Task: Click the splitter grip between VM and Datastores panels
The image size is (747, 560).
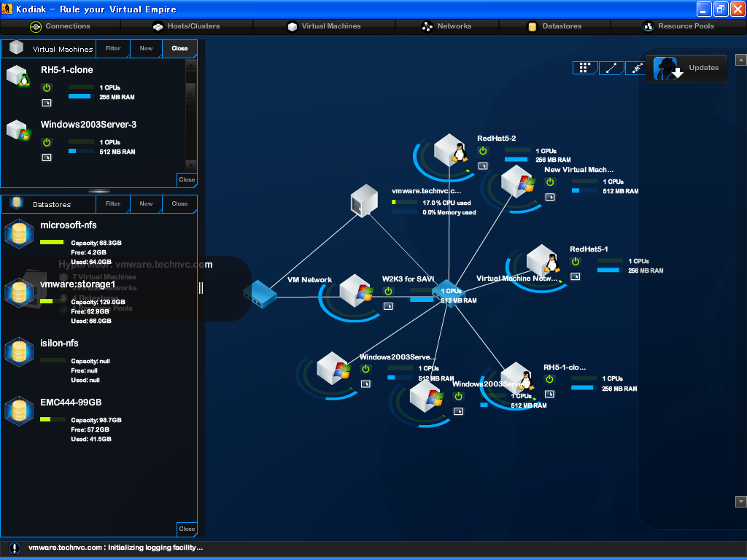Action: (99, 191)
